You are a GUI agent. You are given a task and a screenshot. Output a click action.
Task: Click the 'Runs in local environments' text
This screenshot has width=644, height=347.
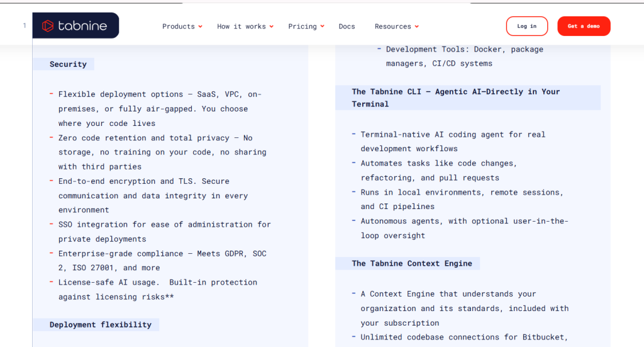tap(462, 199)
